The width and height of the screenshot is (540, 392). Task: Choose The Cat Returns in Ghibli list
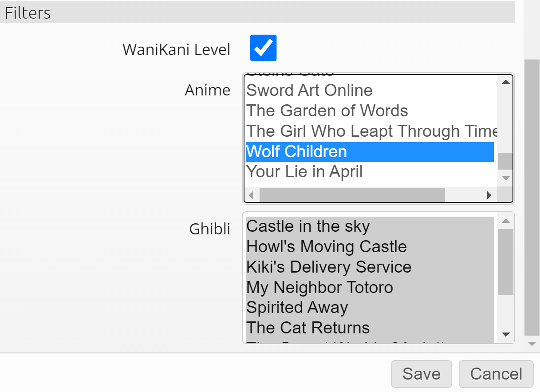click(x=308, y=328)
